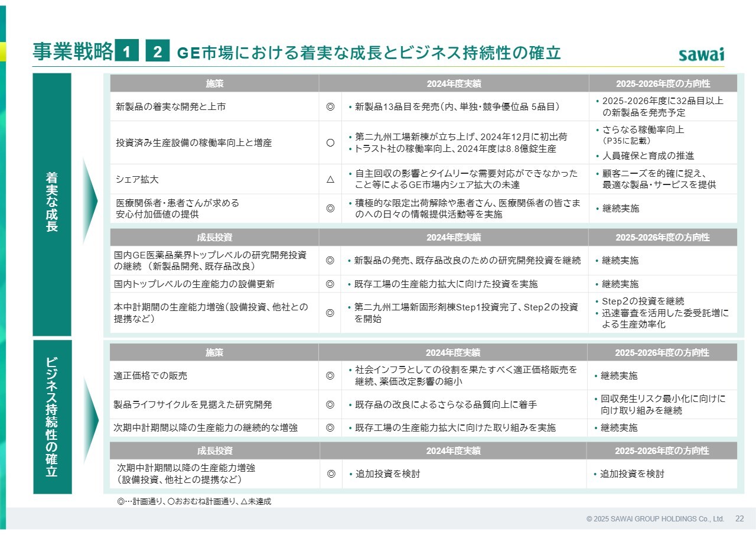
Task: Click the number 2 badge beside 事業戦略
Action: coord(158,52)
